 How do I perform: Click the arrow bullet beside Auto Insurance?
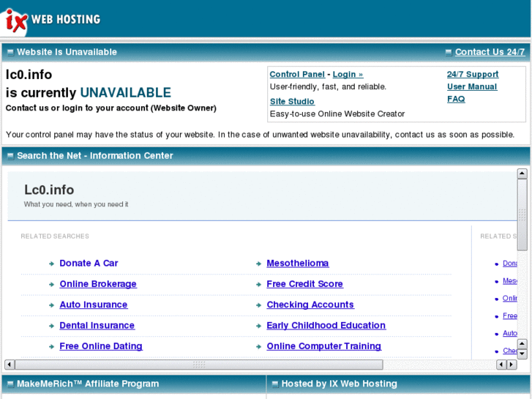tap(51, 305)
